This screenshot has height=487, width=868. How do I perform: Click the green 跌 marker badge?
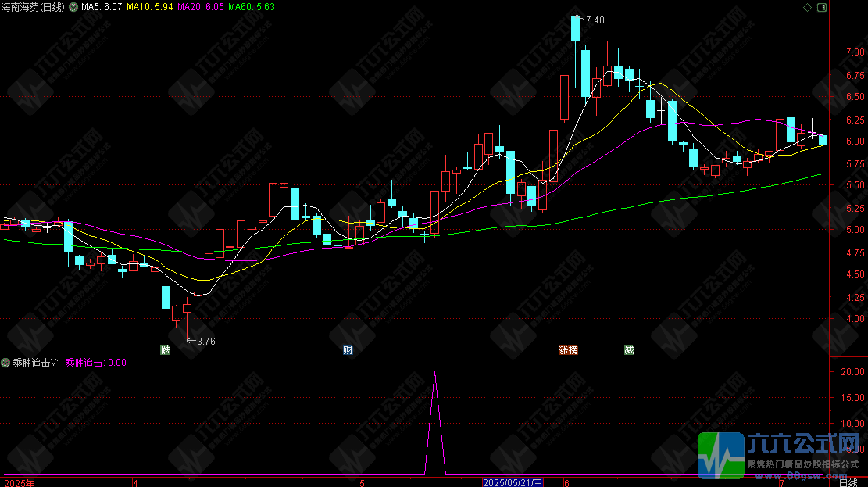tap(166, 349)
